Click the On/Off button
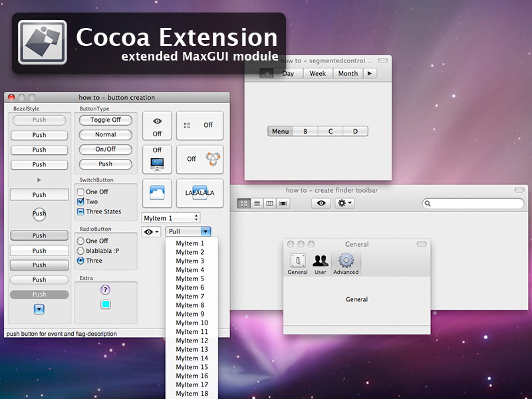Screen dimensions: 532x399 click(106, 149)
